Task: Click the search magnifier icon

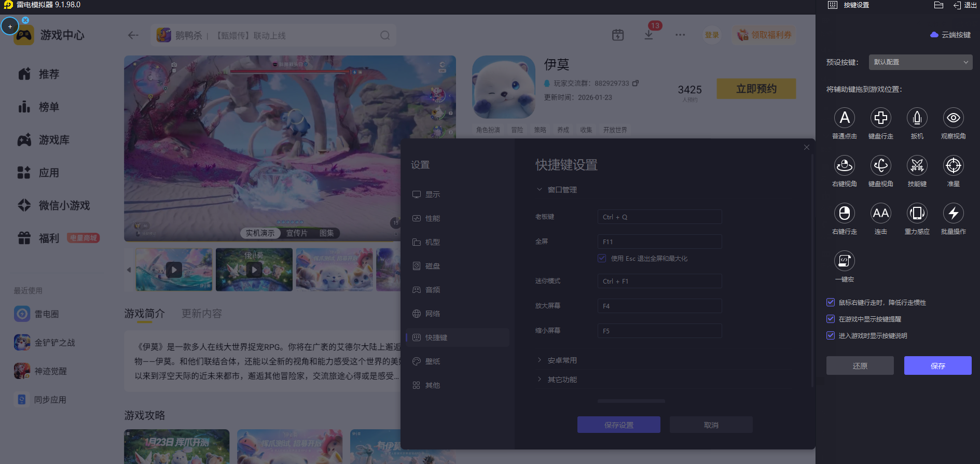Action: [x=385, y=35]
